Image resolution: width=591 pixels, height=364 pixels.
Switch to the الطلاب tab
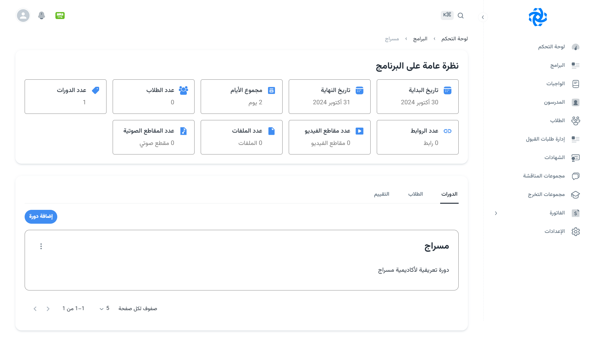tap(416, 194)
